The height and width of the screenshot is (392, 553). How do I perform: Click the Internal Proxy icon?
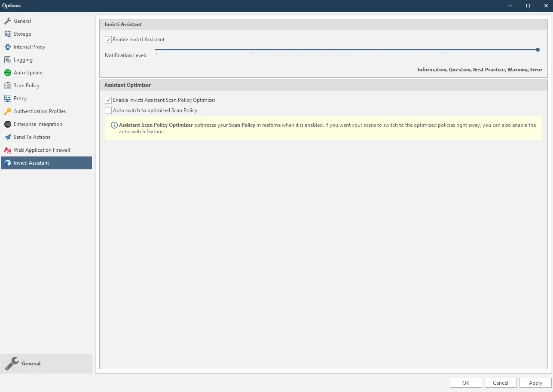pyautogui.click(x=7, y=47)
